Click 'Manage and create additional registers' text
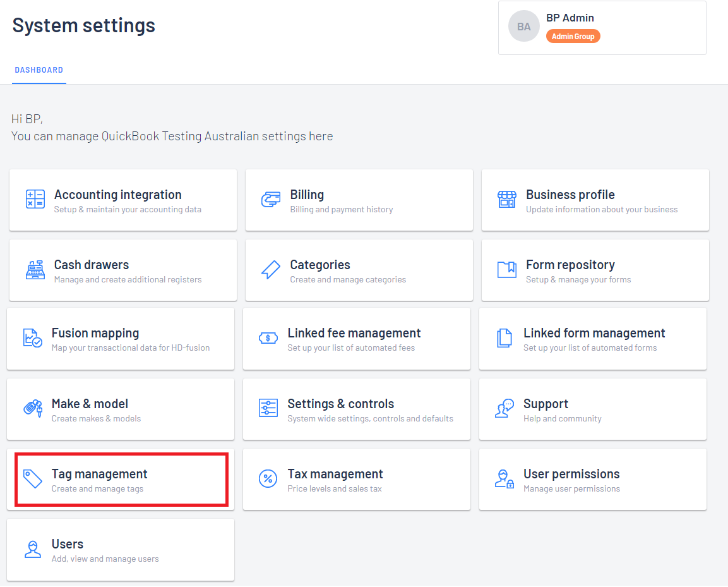 point(128,280)
